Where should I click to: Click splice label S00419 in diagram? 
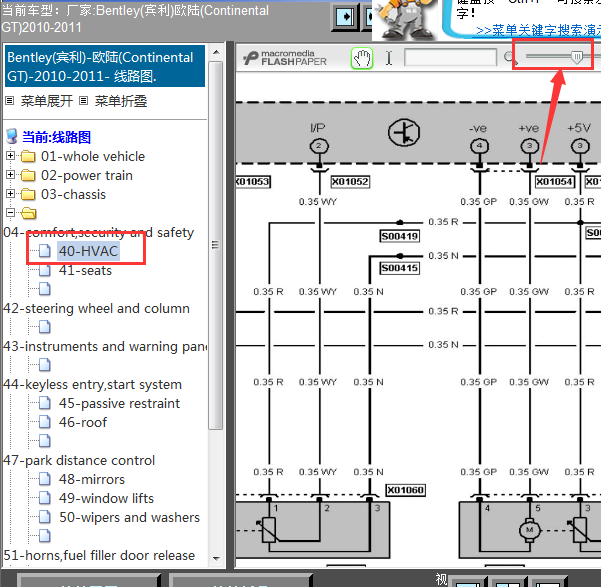point(399,236)
